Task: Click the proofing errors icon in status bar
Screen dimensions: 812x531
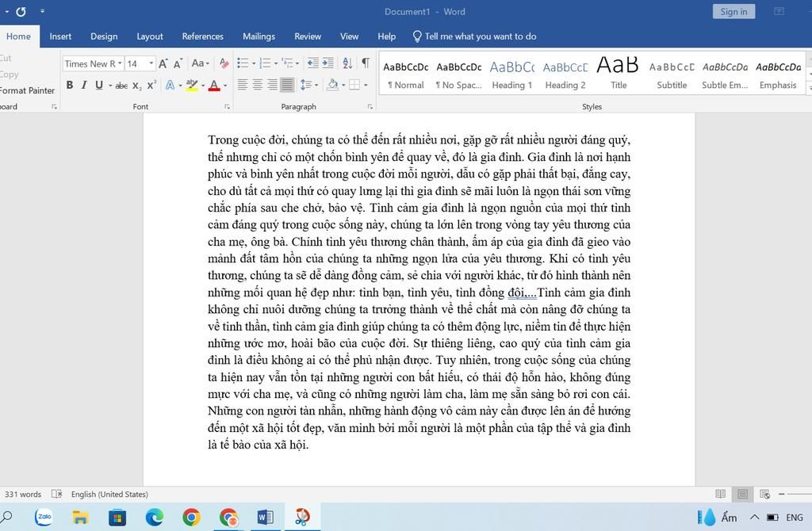Action: (x=57, y=494)
